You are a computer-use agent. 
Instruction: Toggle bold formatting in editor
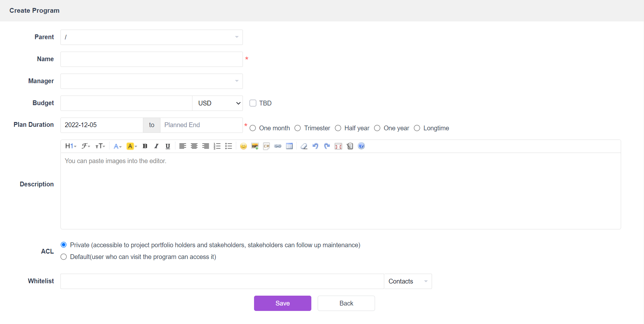pos(145,146)
